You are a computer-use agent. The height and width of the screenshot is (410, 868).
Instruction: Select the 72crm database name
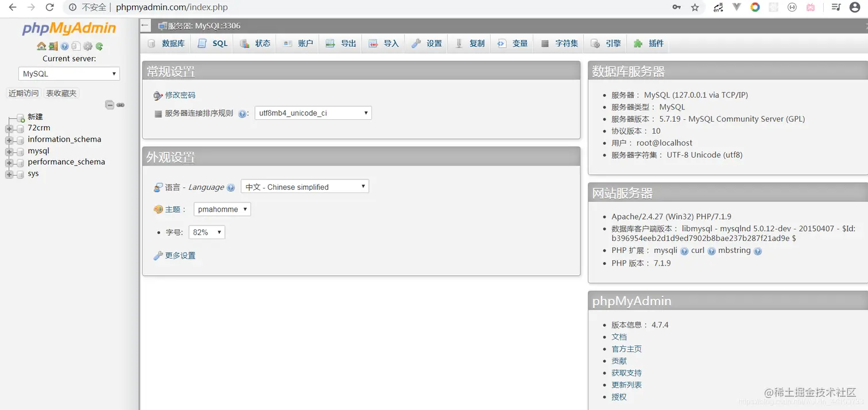[39, 128]
